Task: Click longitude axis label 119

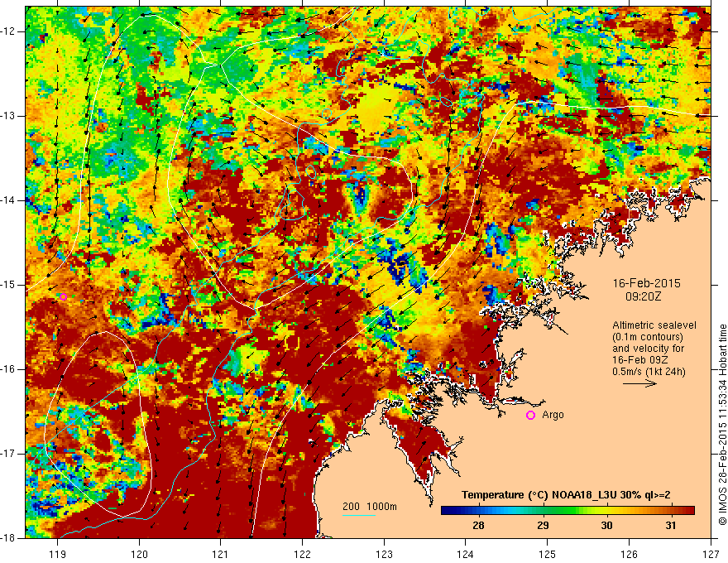Action: click(58, 554)
